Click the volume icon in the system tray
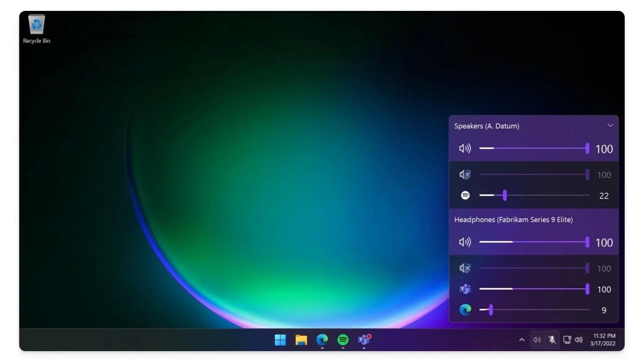Image resolution: width=644 pixels, height=362 pixels. 579,340
